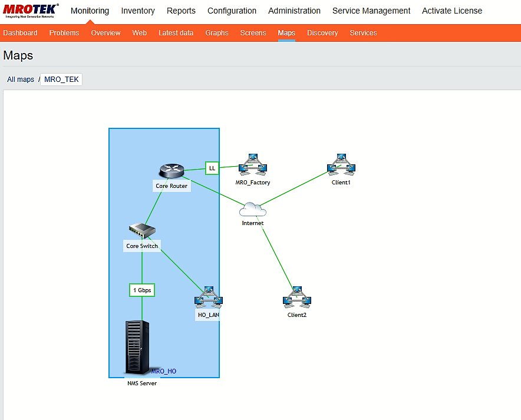Click the Core Router icon on map
521x420 pixels.
(172, 171)
